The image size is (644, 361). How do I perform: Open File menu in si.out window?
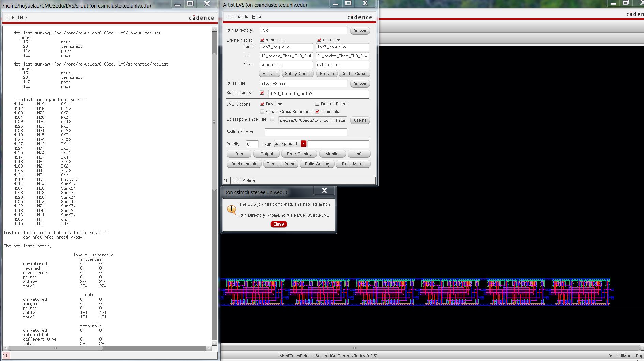click(10, 17)
